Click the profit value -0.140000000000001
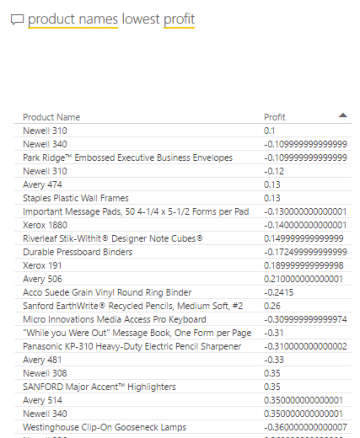The width and height of the screenshot is (360, 438). 305,225
